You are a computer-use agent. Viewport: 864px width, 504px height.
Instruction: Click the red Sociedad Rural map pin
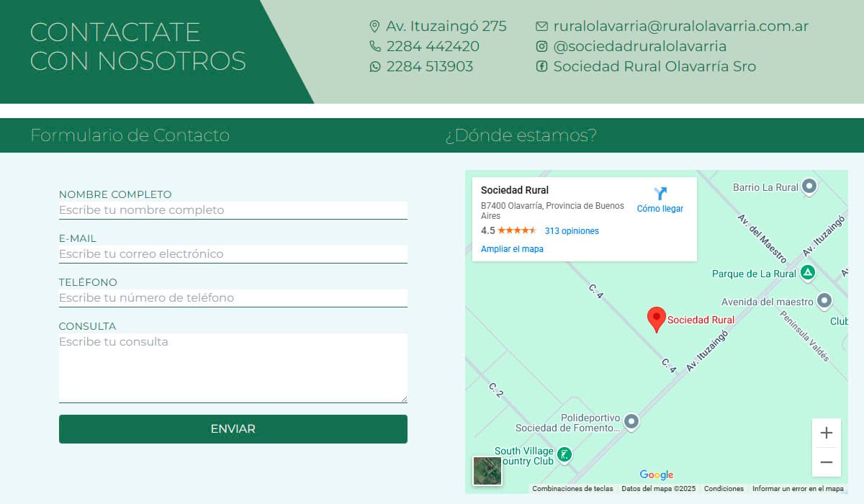(x=656, y=319)
